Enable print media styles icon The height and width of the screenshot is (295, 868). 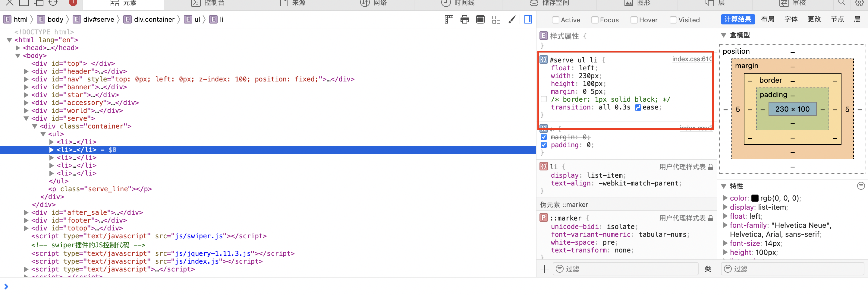tap(465, 20)
